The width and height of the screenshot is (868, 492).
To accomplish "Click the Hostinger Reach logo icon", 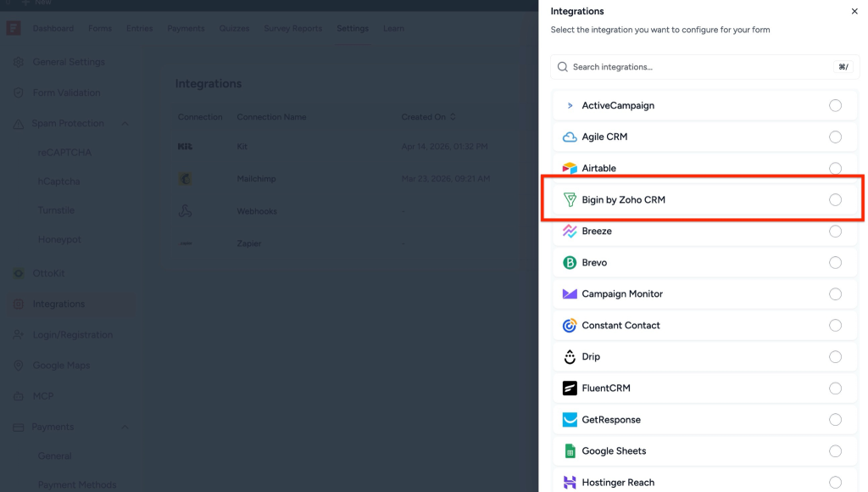I will point(570,483).
